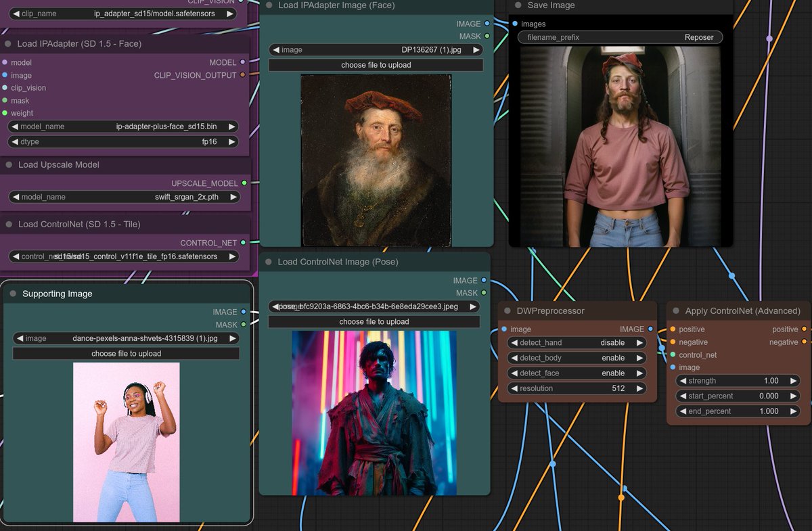
Task: Click the images input port on Save Image
Action: 515,24
